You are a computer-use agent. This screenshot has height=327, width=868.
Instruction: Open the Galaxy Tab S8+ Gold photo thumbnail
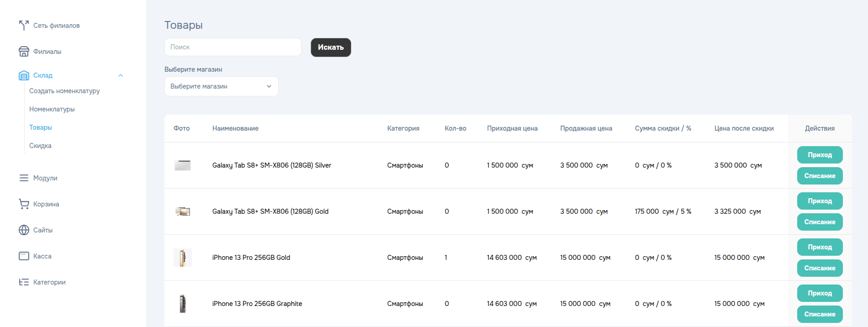183,211
